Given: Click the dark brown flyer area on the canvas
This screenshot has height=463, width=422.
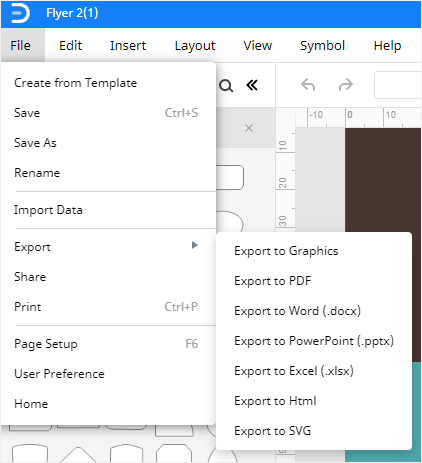Looking at the screenshot, I should pyautogui.click(x=383, y=180).
